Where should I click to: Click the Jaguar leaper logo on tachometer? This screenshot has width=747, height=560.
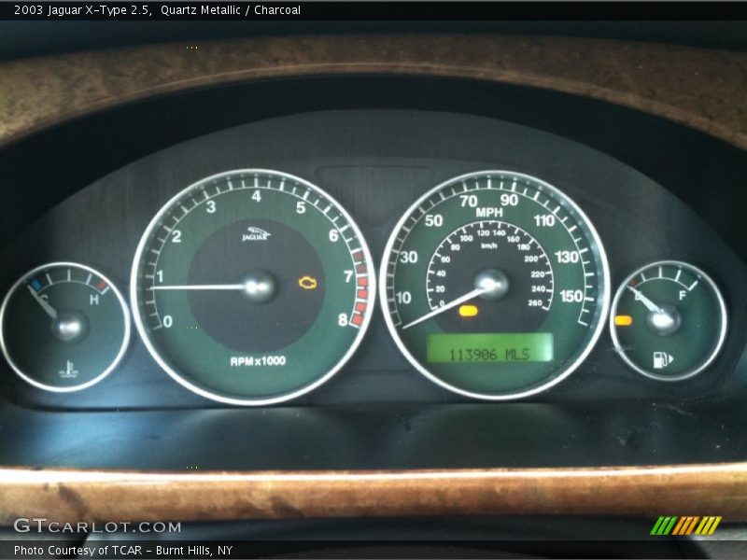point(256,233)
